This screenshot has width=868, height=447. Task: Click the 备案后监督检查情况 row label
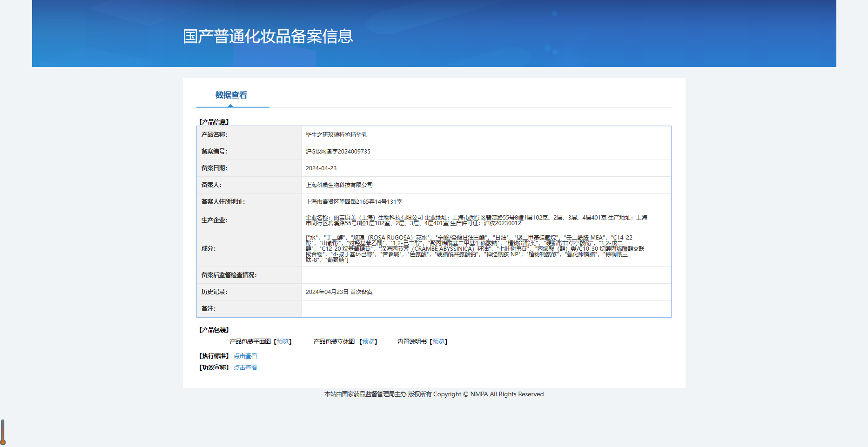229,275
